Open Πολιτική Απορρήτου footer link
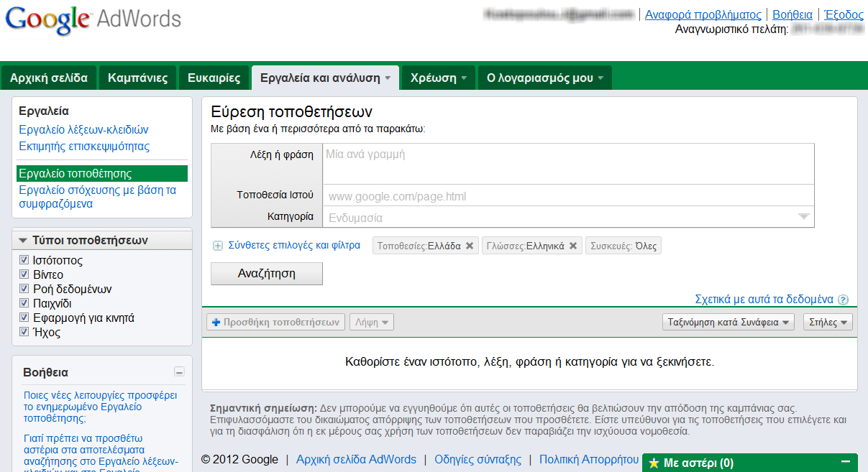 (589, 460)
